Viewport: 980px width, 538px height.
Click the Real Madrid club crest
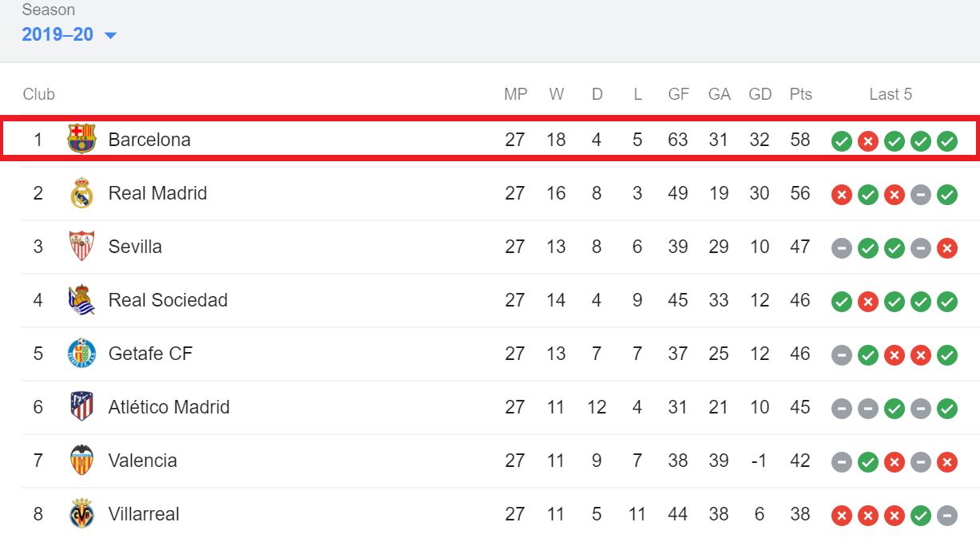81,193
